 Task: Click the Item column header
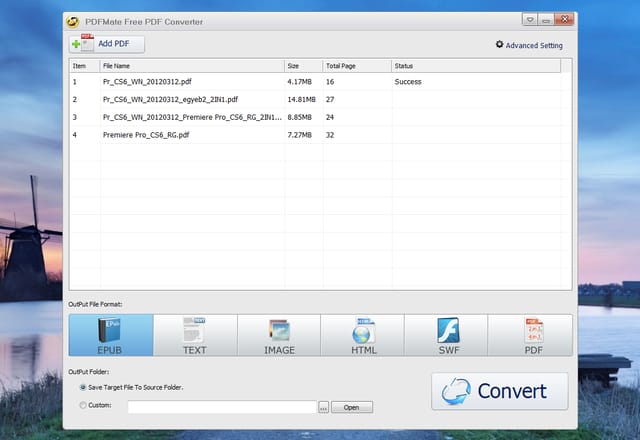(84, 66)
